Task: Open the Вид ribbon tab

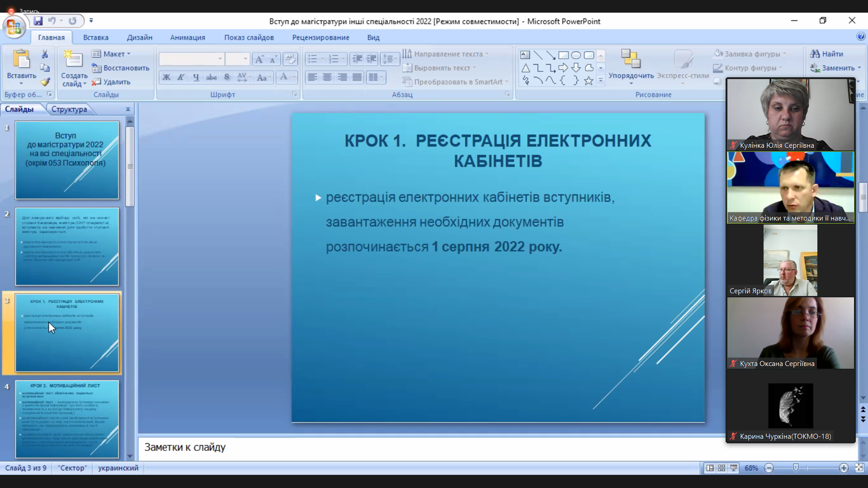Action: pos(373,38)
